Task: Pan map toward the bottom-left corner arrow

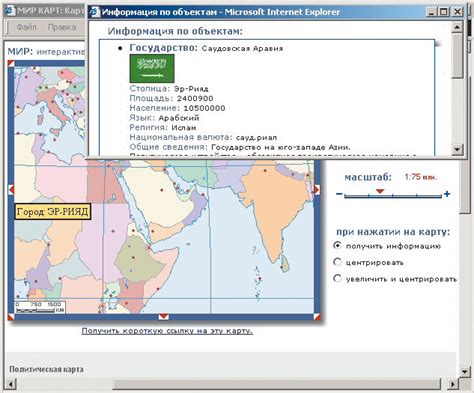Action: (11, 317)
